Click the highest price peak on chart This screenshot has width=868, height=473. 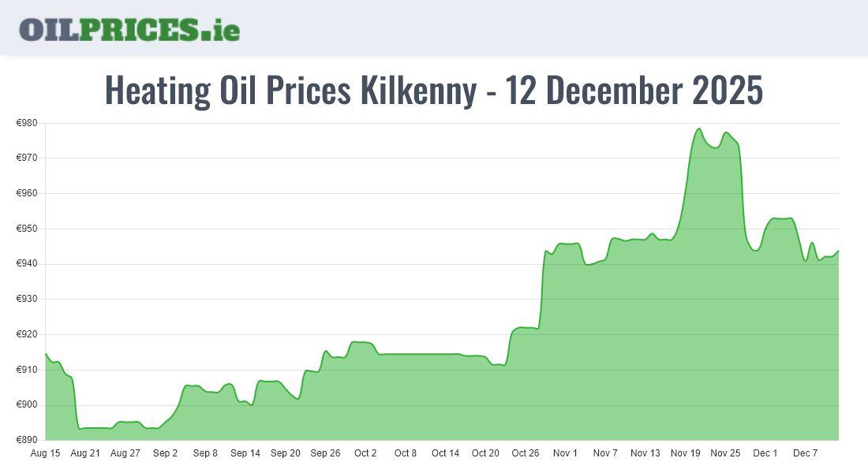(x=699, y=128)
